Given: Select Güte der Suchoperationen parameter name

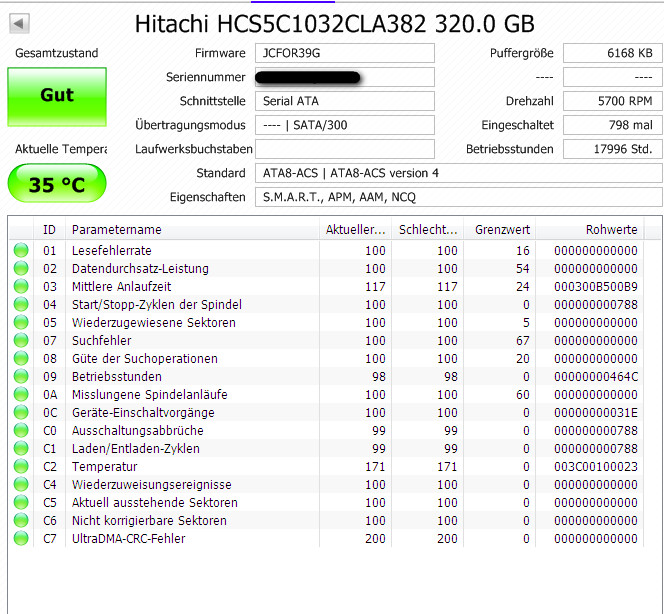Looking at the screenshot, I should (145, 359).
